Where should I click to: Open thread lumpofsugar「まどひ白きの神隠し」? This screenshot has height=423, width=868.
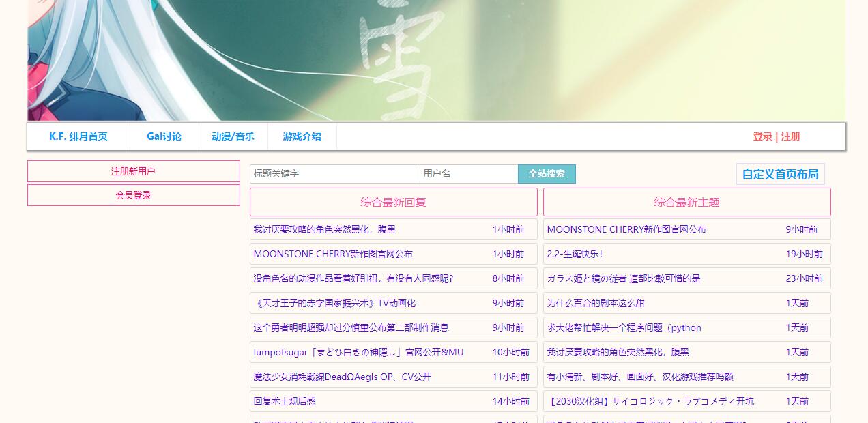coord(358,352)
